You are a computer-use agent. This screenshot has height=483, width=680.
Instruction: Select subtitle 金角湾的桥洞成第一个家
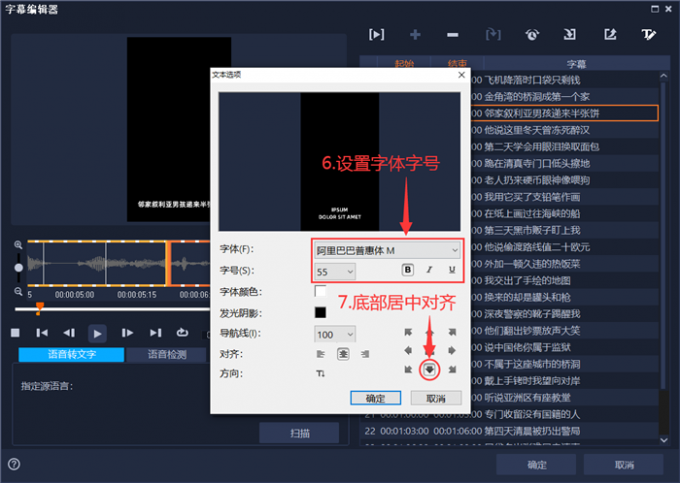(x=537, y=96)
